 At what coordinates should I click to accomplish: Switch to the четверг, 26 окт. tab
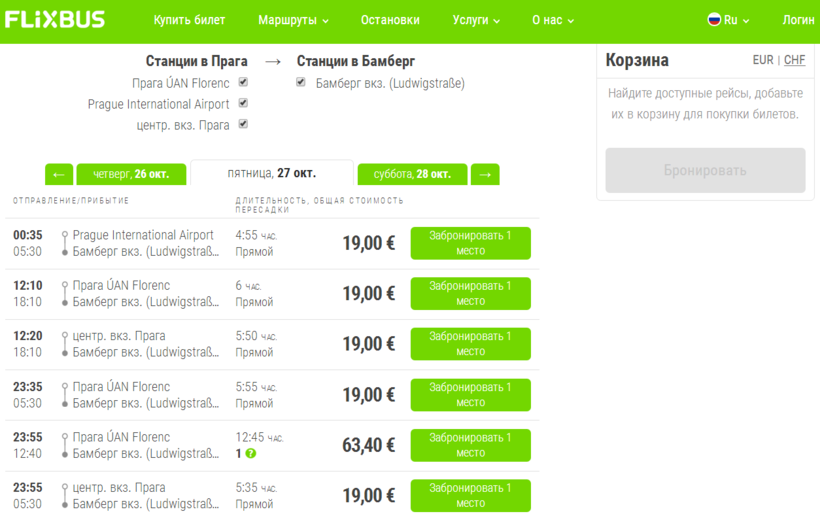(131, 174)
